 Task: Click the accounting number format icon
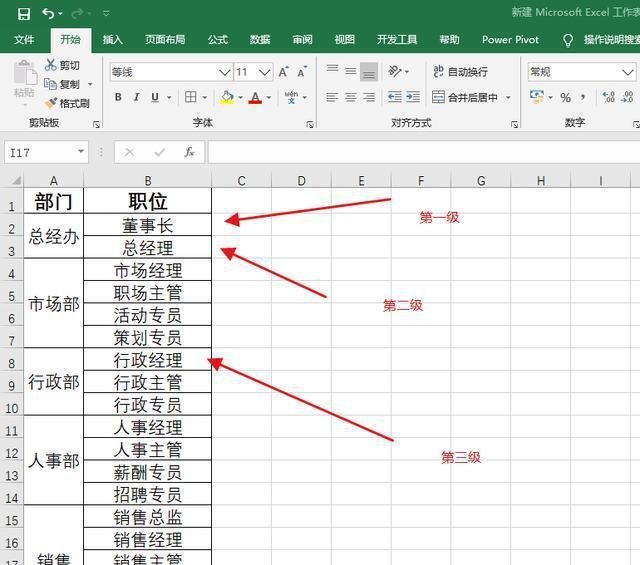pyautogui.click(x=536, y=97)
